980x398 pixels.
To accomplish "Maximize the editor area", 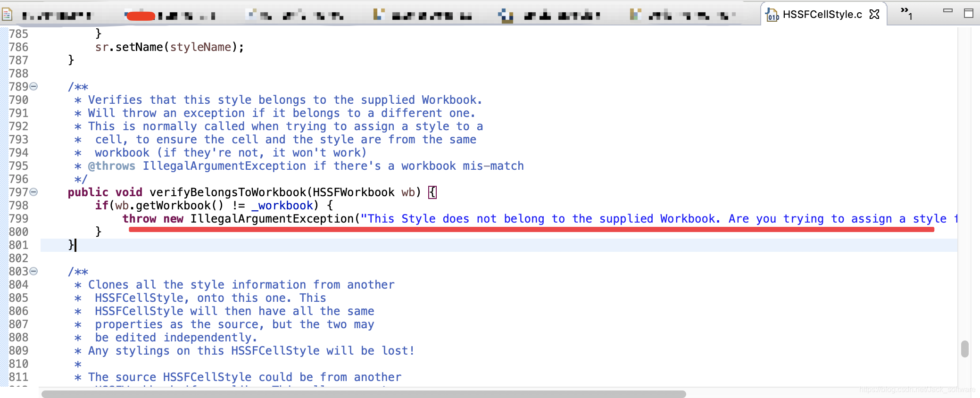I will click(x=969, y=13).
